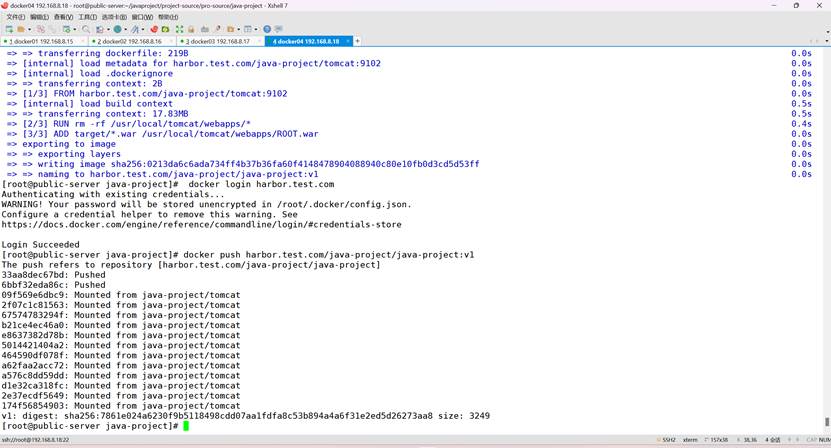
Task: Click the pen highlight icon in toolbar
Action: pyautogui.click(x=218, y=29)
